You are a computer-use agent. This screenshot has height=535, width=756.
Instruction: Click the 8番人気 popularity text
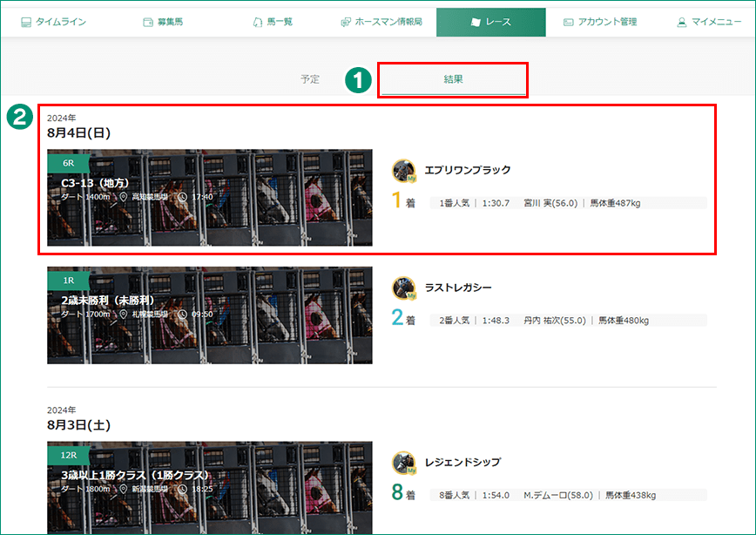[x=454, y=495]
